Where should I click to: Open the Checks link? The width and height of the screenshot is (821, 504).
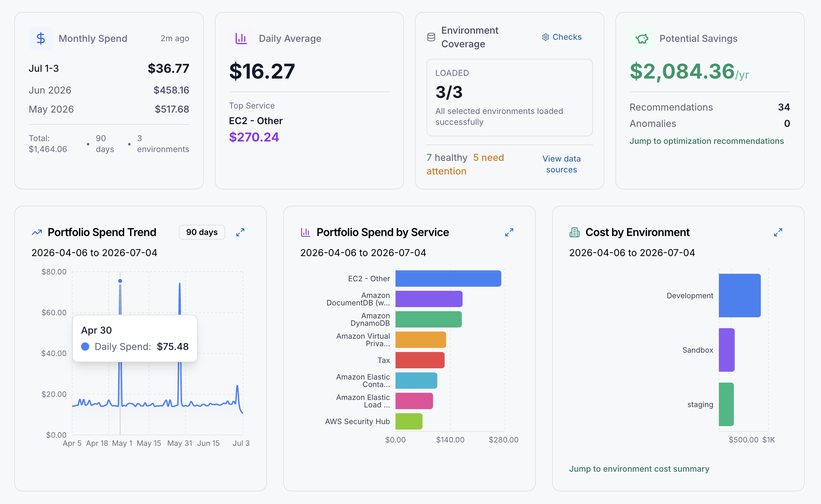pyautogui.click(x=562, y=37)
